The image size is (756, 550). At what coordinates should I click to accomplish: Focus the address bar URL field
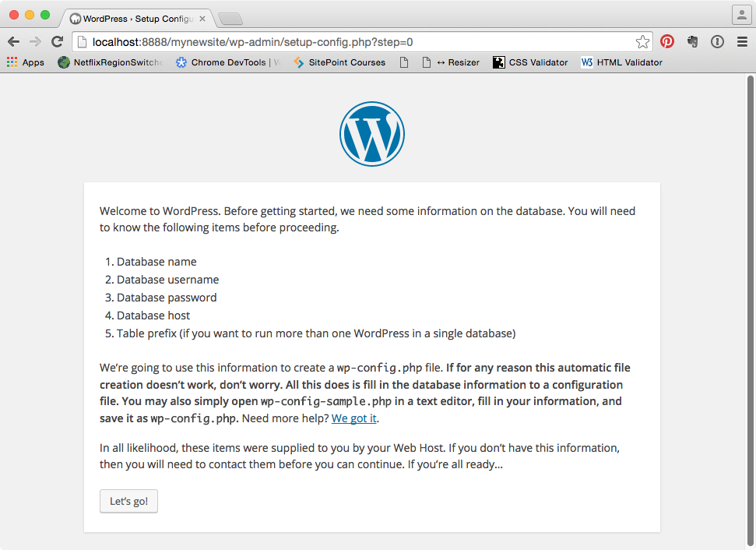tap(360, 42)
